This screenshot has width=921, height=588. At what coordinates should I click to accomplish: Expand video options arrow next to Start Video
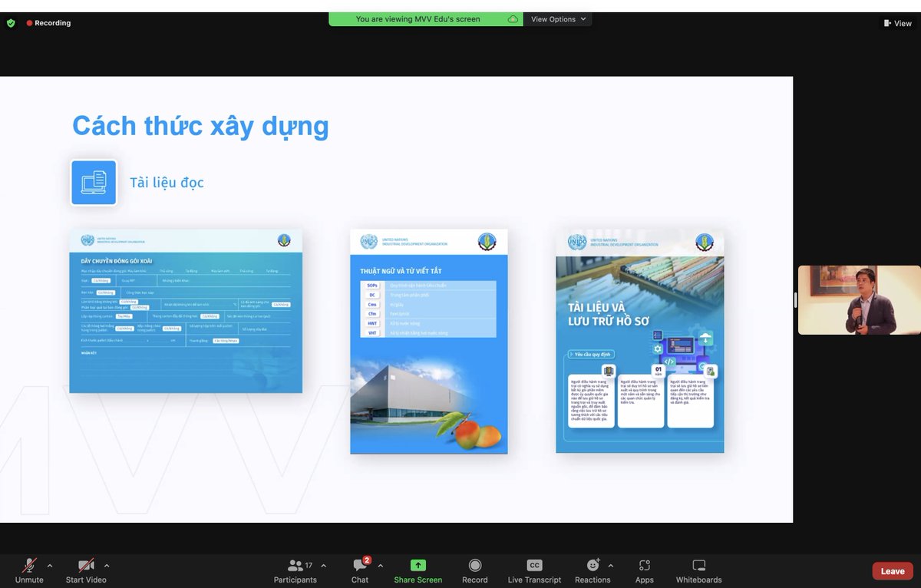[107, 566]
